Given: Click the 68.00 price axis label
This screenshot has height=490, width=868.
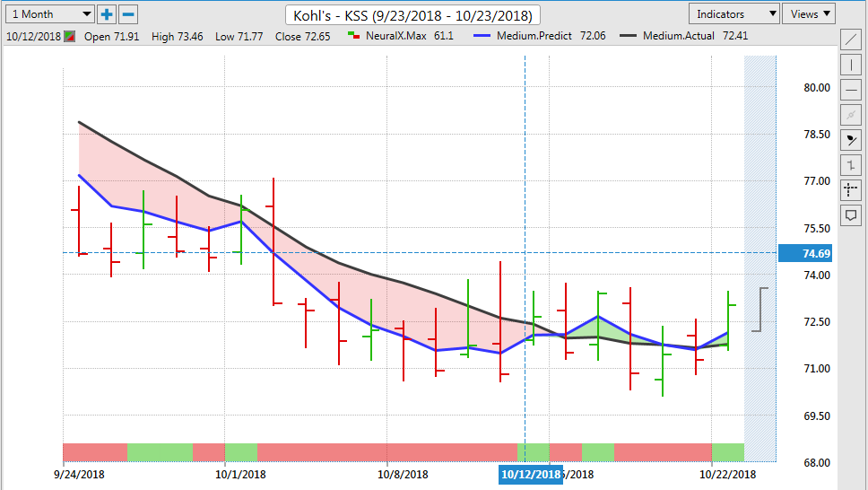Looking at the screenshot, I should pyautogui.click(x=817, y=462).
